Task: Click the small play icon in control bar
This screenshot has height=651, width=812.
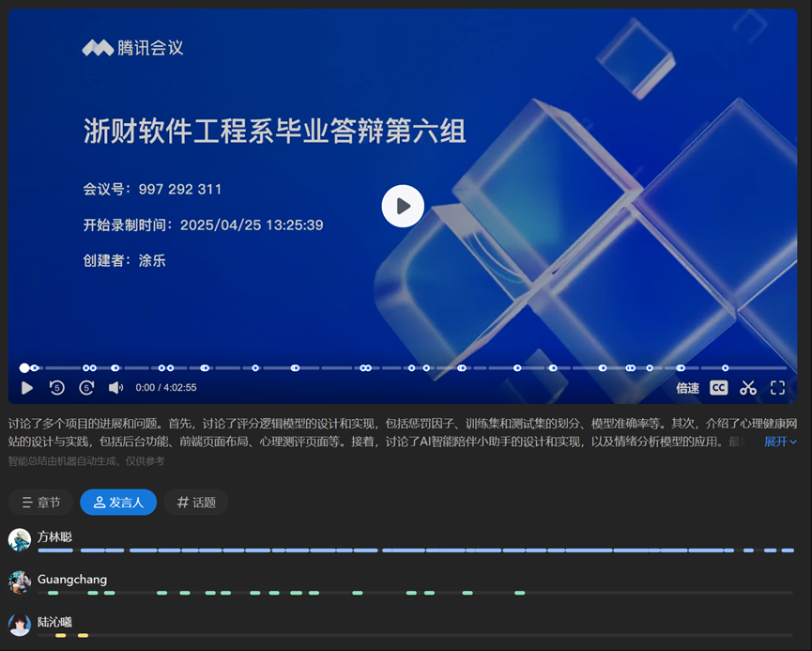Action: coord(27,387)
